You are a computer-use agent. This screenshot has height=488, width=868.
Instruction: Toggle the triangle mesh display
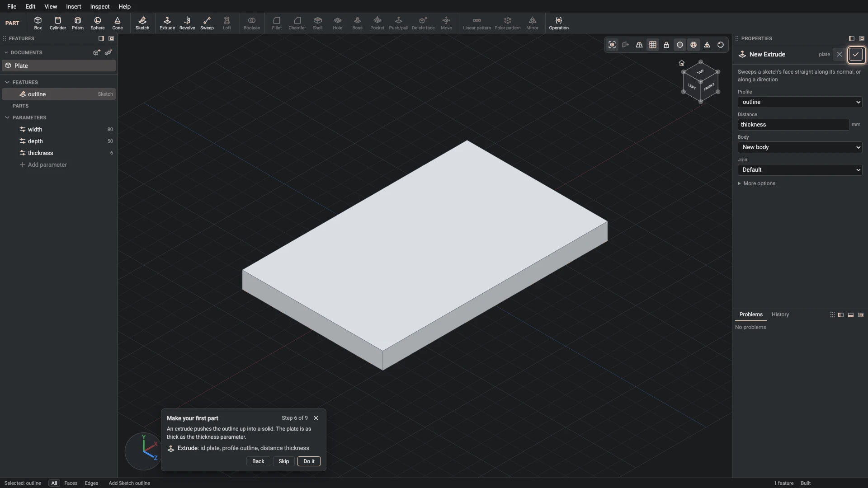pyautogui.click(x=707, y=45)
